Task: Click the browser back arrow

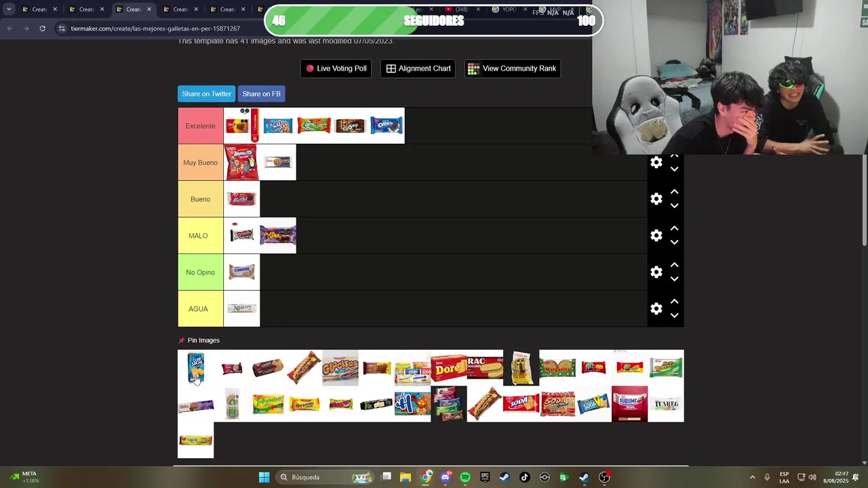Action: point(9,28)
